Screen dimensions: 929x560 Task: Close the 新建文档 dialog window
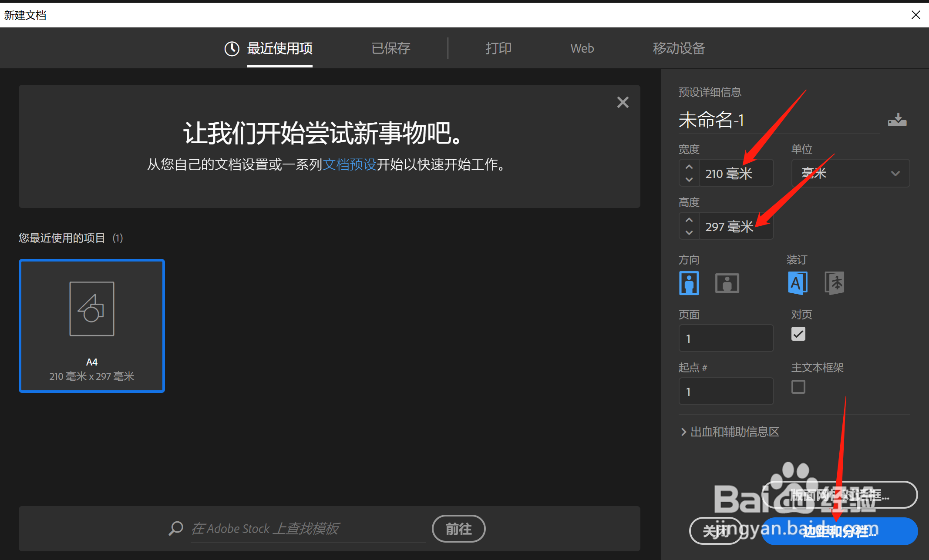click(916, 15)
